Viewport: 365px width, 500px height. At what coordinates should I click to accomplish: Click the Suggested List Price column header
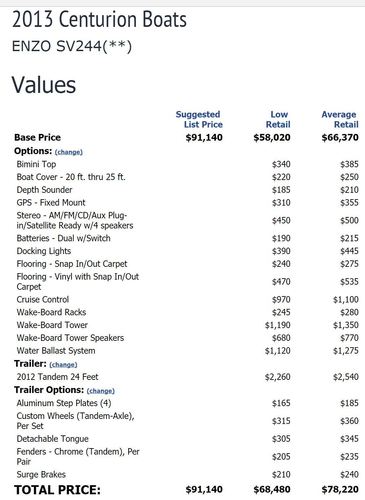coord(199,119)
